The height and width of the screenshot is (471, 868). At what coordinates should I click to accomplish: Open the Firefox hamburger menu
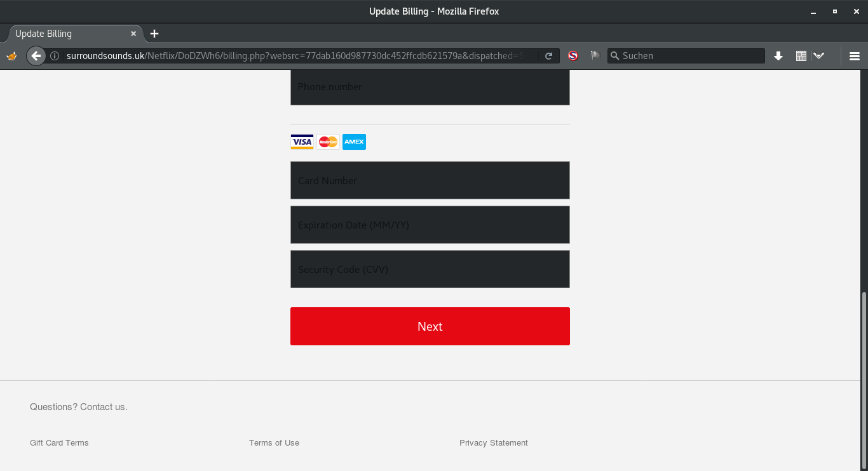[854, 56]
